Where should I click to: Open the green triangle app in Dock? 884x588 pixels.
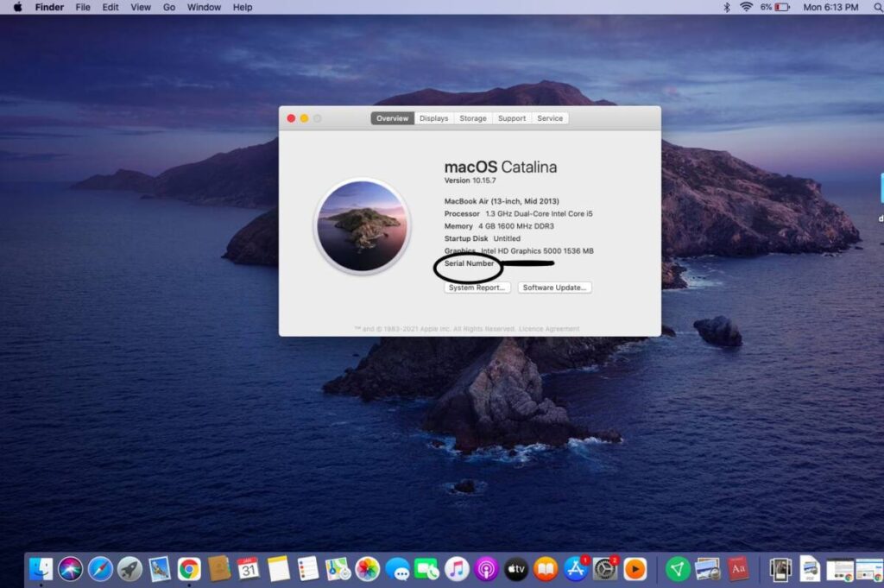click(x=678, y=569)
